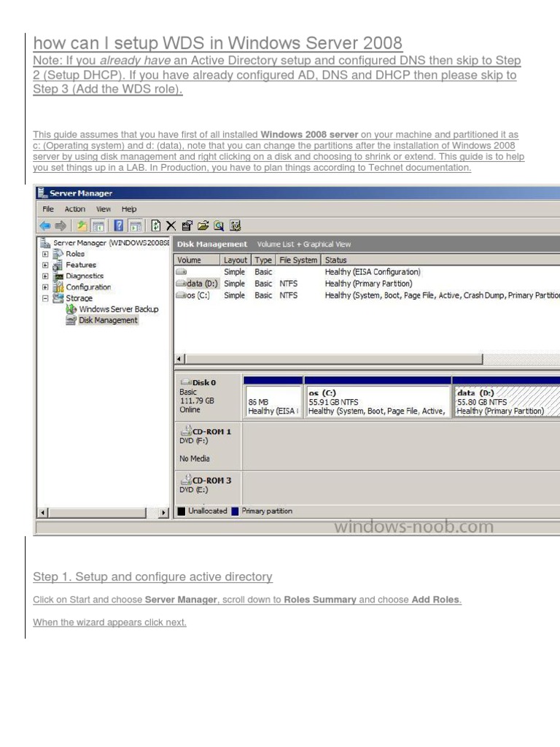Select the Diagnostics tree item

[x=85, y=276]
